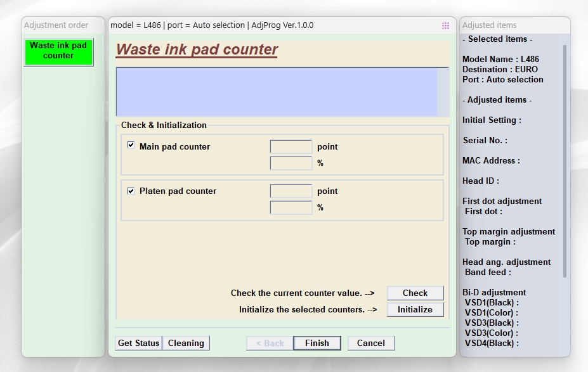This screenshot has height=372, width=588.
Task: Click the Finish button
Action: coord(317,343)
